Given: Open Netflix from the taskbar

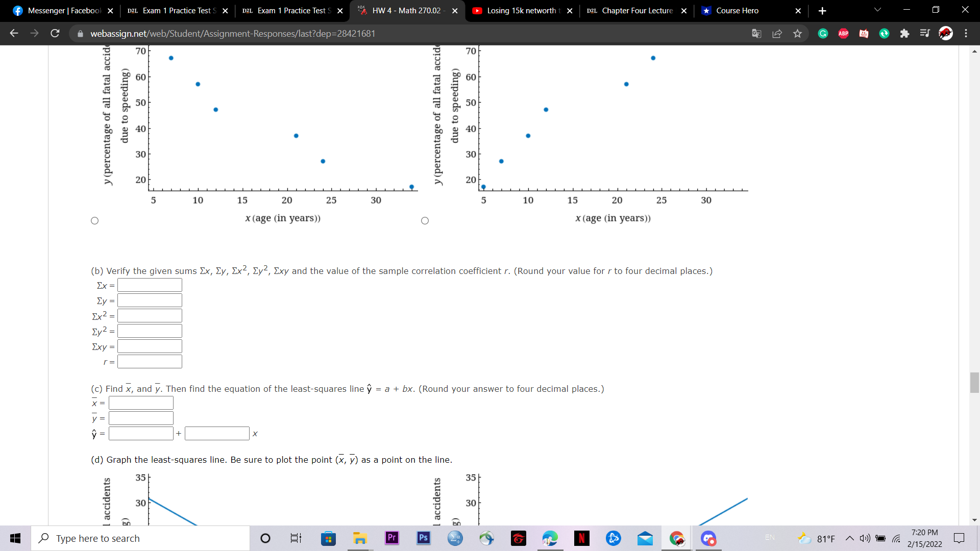Looking at the screenshot, I should point(582,538).
